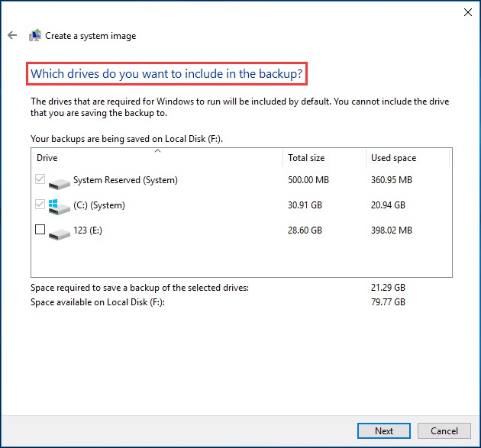Click the 360.95 MB used space value

(392, 179)
